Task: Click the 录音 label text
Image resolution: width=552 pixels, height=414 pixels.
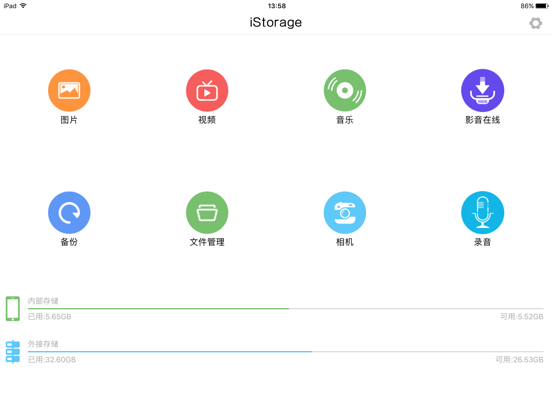Action: pyautogui.click(x=483, y=242)
